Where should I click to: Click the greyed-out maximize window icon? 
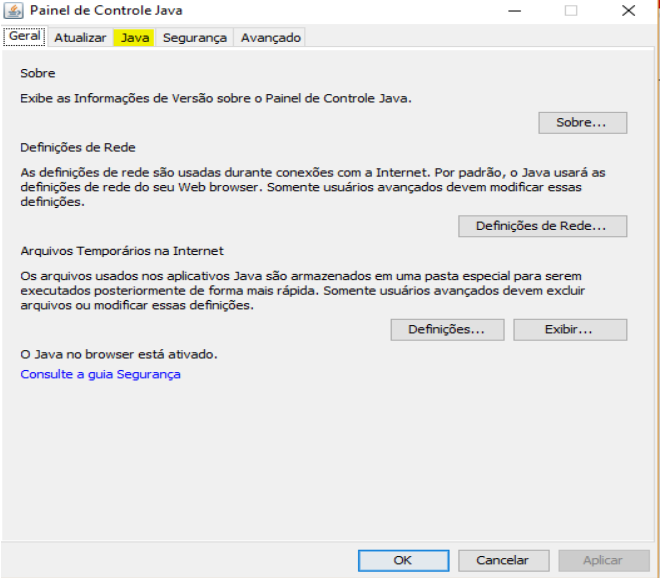[x=571, y=11]
